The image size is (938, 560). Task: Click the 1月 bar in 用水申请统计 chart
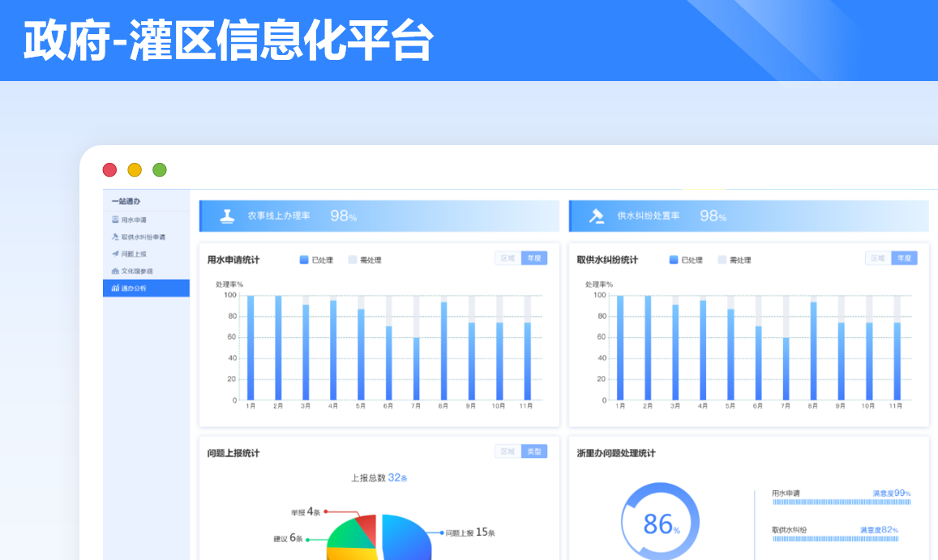251,348
